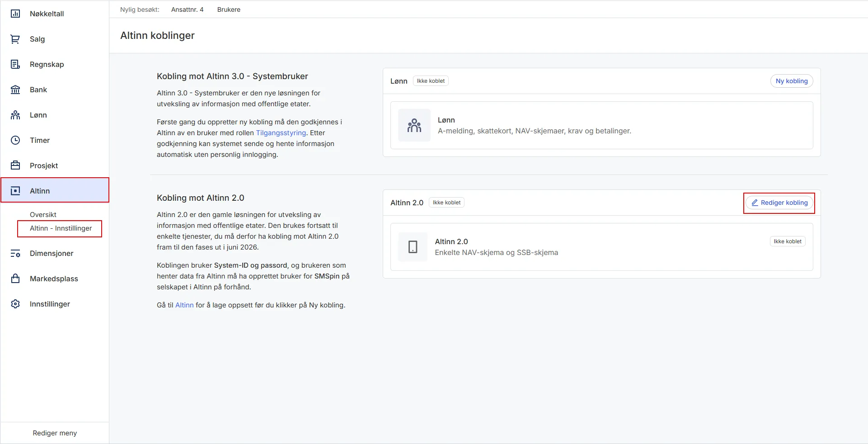
Task: Click text 'Enkelte NAV-skjema og SSB-skjema'
Action: 497,253
